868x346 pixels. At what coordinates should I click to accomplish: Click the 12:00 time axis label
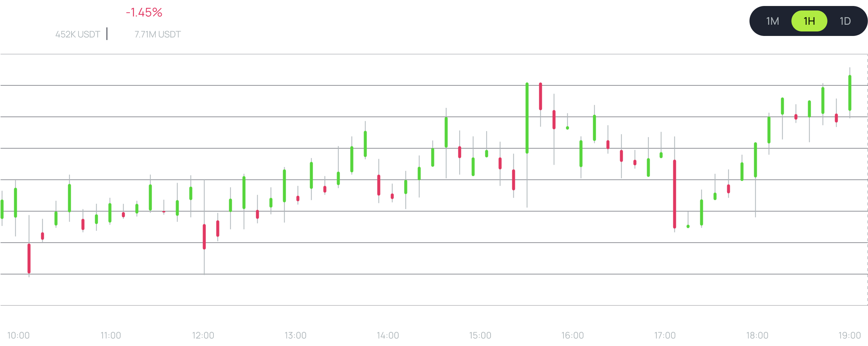coord(203,335)
